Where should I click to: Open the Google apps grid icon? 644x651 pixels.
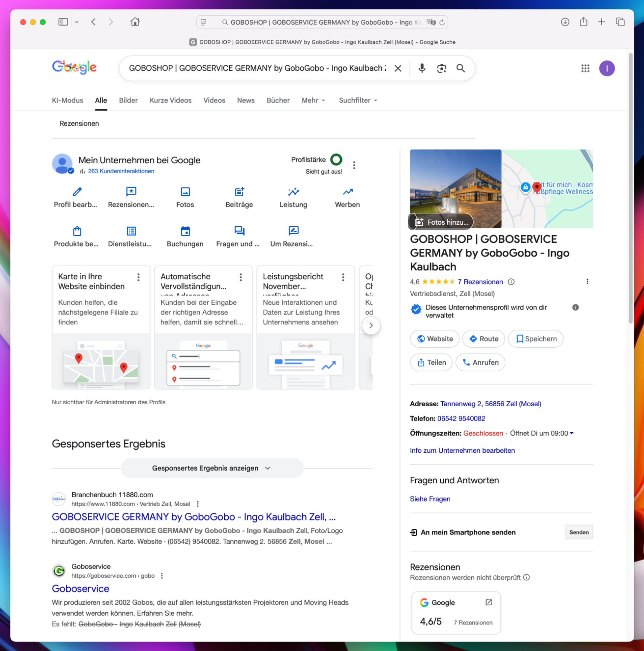[585, 68]
